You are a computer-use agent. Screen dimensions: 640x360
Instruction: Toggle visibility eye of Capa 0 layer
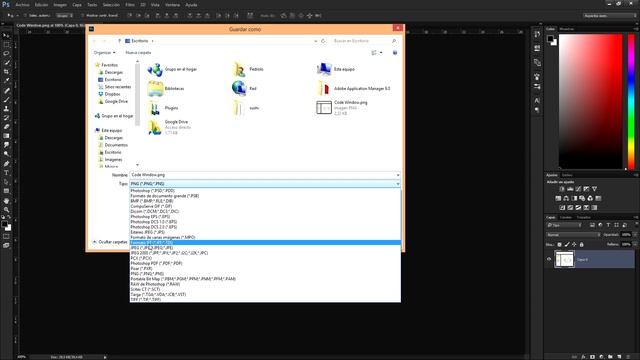(549, 259)
